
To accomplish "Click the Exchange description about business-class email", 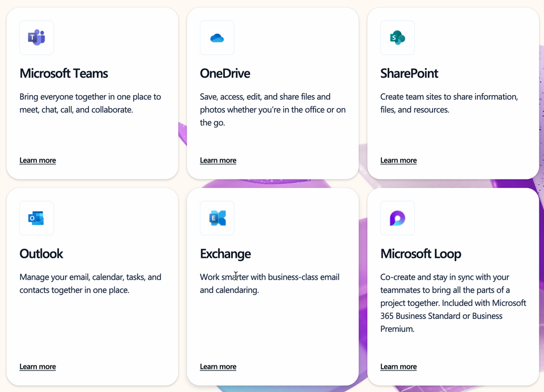I will [270, 283].
